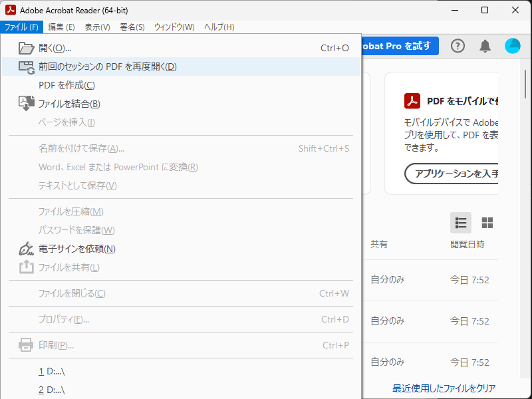Select 開く(O)... menu entry
Image resolution: width=532 pixels, height=399 pixels.
tap(181, 48)
